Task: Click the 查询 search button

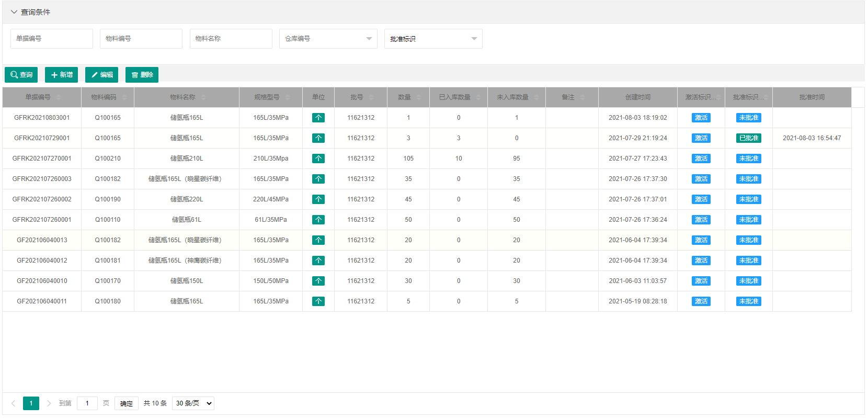Action: pos(21,75)
